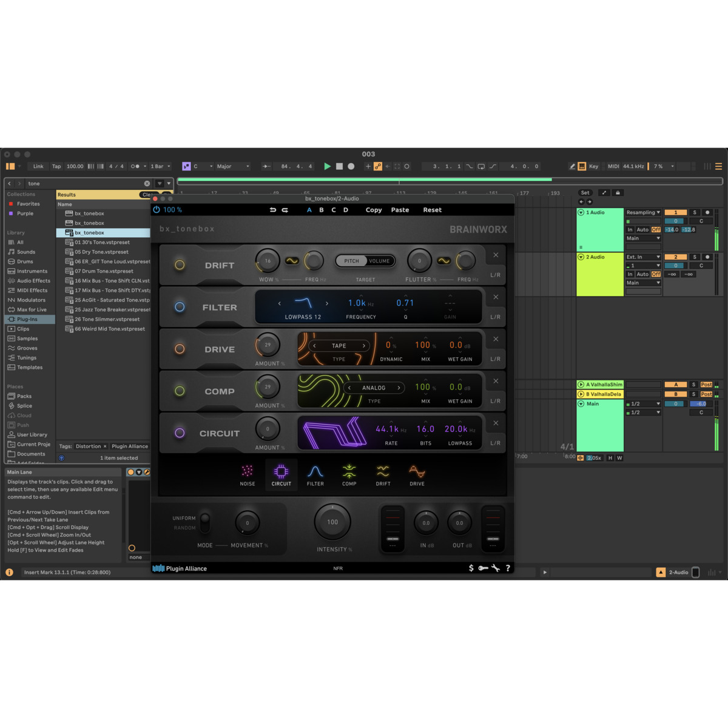
Task: Add the DRIVE module from icon row
Action: (x=417, y=475)
